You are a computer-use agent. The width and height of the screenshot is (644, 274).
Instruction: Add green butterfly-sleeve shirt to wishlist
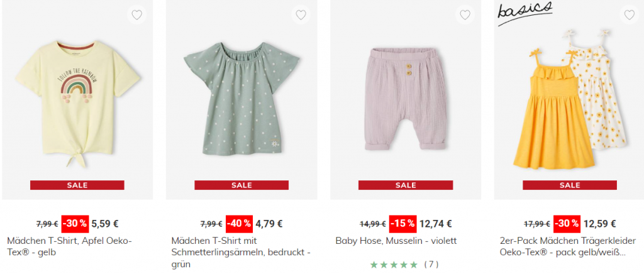pos(301,15)
